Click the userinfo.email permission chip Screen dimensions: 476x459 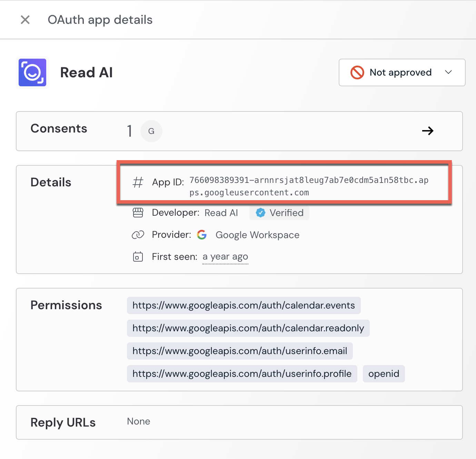click(240, 351)
